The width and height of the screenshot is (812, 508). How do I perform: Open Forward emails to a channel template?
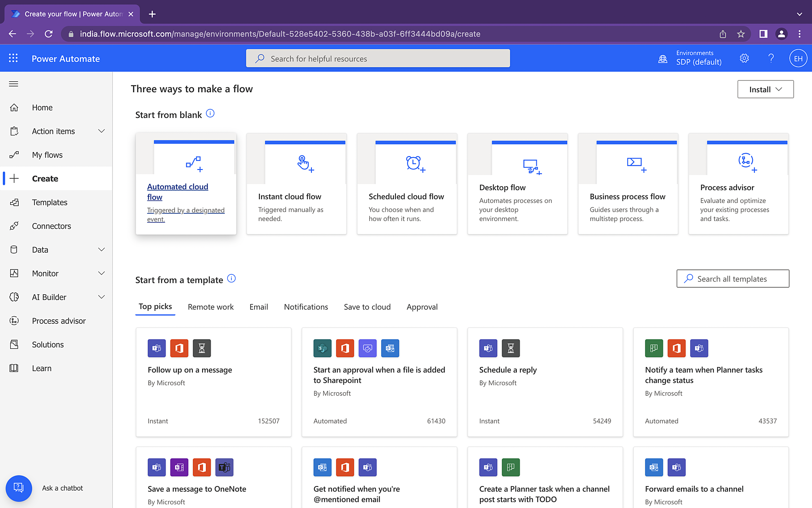[x=710, y=478]
